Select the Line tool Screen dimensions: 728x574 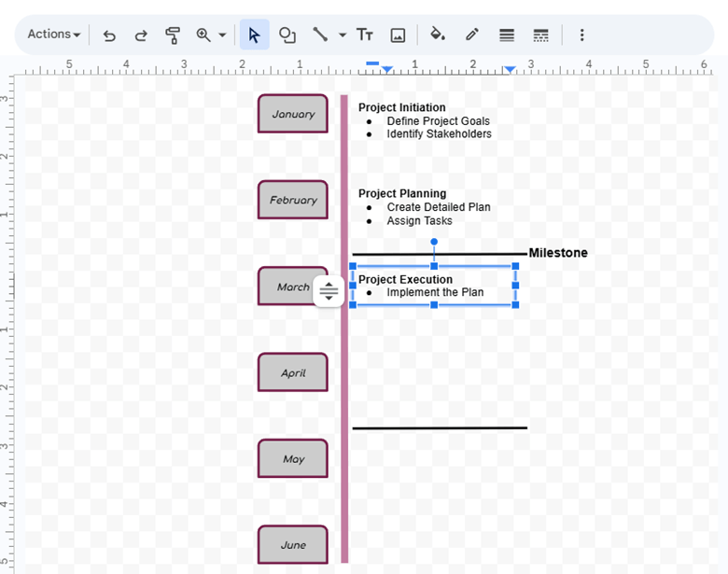coord(320,35)
